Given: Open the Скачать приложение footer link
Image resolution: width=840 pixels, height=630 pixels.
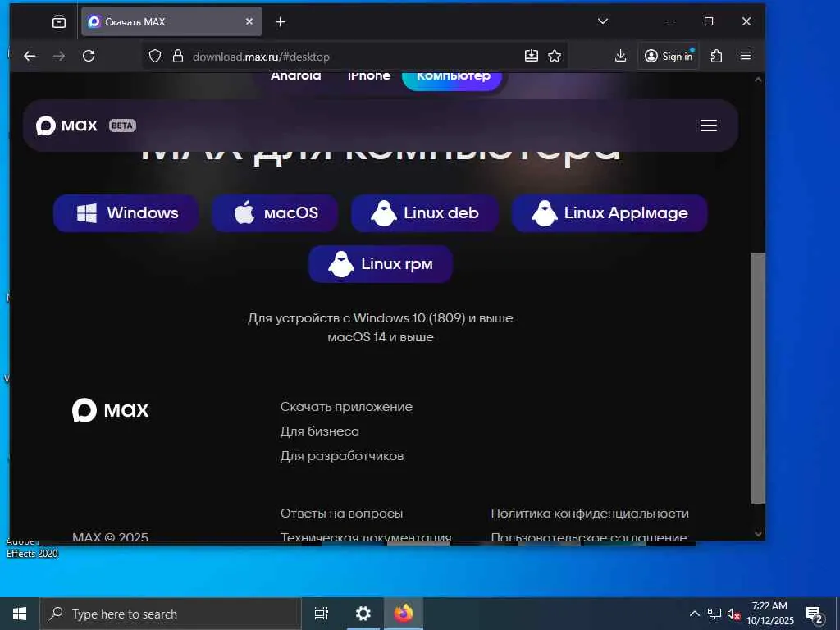Looking at the screenshot, I should [346, 407].
